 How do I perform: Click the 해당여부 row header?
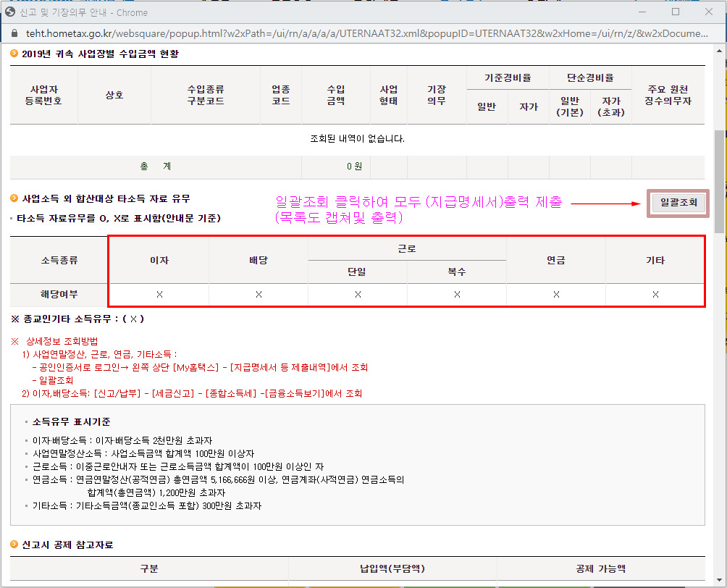click(x=59, y=295)
